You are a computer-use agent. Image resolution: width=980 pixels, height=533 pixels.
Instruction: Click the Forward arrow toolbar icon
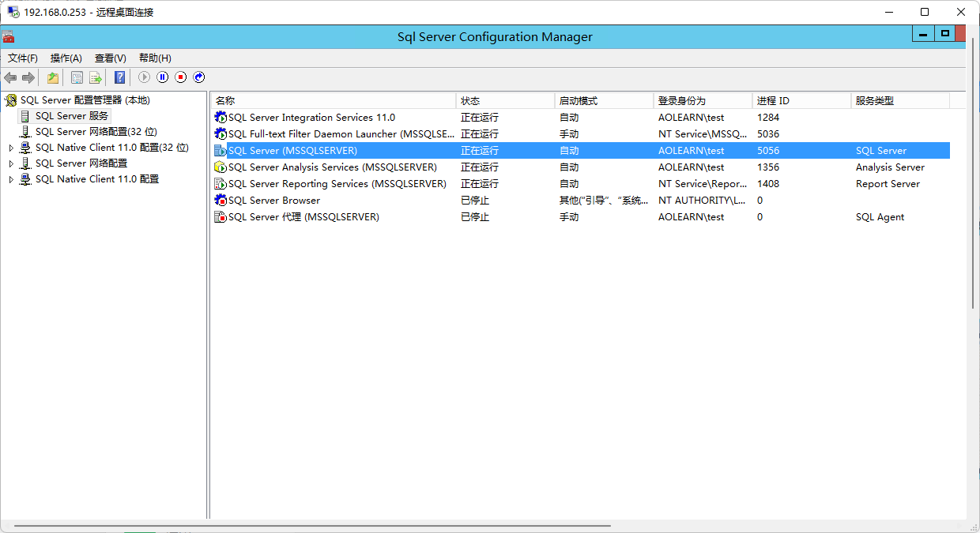click(28, 77)
